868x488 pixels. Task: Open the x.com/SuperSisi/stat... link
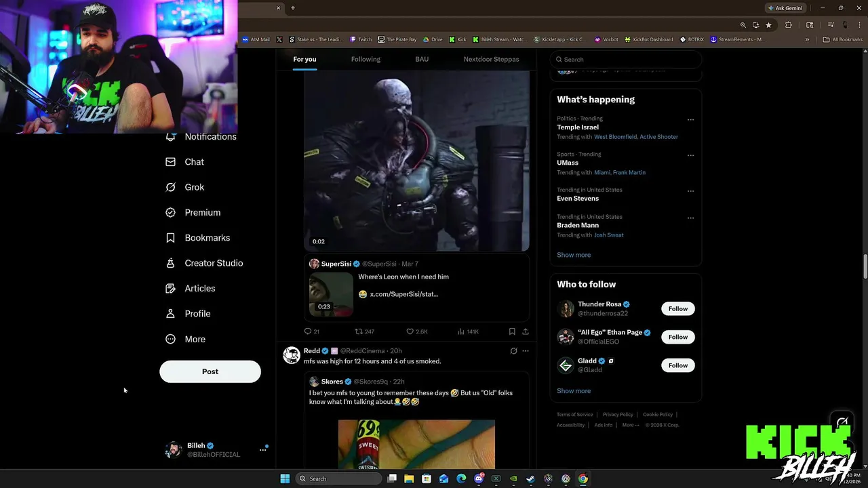pyautogui.click(x=404, y=294)
